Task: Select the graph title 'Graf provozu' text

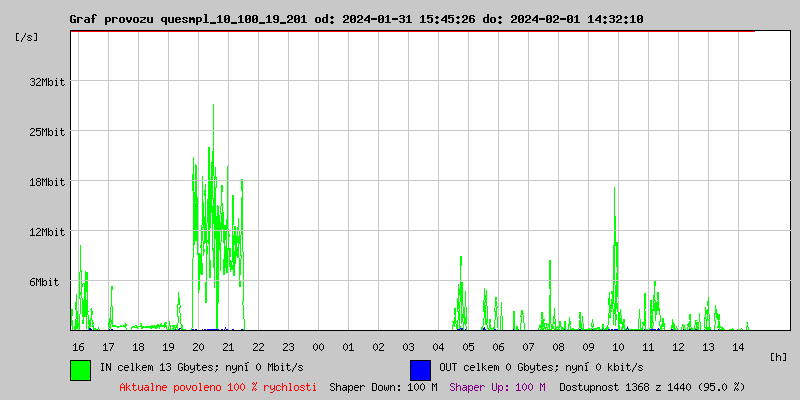Action: (111, 19)
